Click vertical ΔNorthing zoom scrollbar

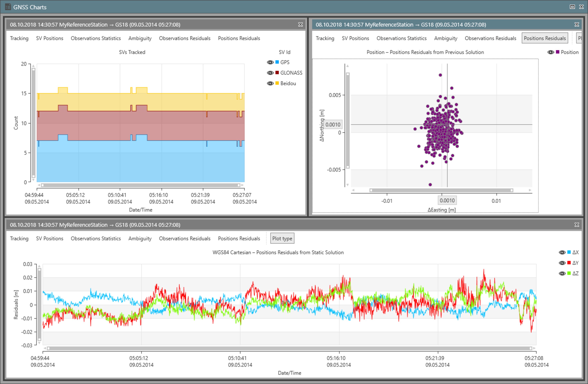[x=348, y=121]
